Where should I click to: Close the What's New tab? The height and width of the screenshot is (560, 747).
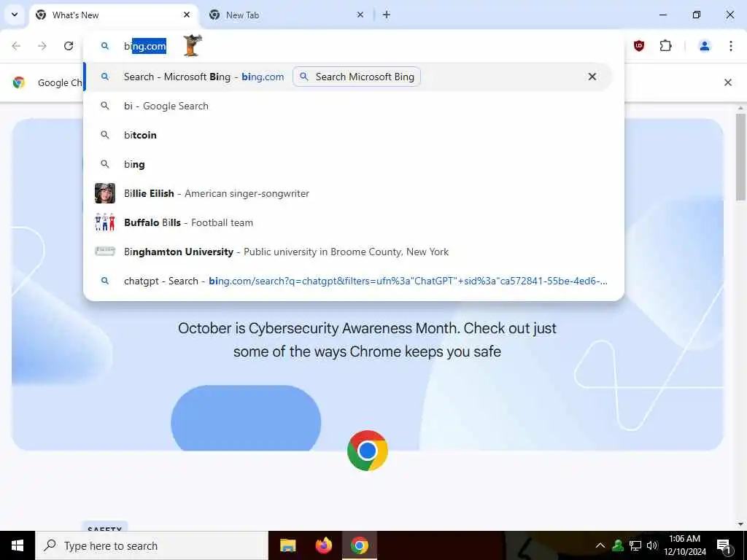click(x=187, y=15)
